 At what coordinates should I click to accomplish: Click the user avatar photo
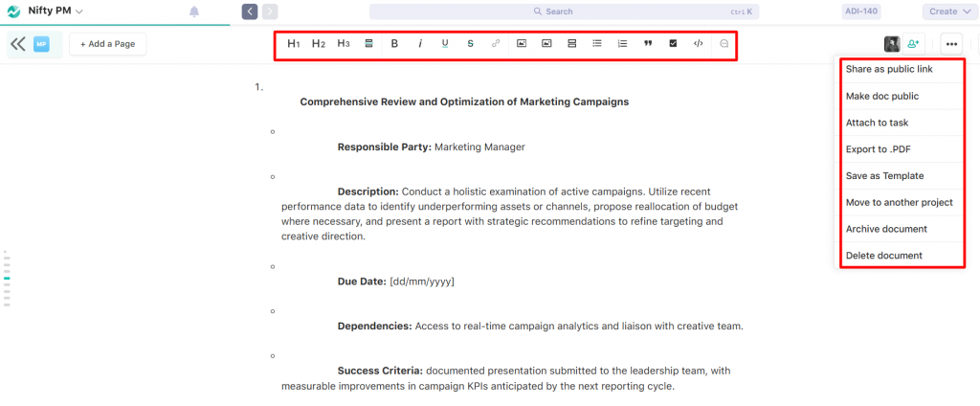(x=892, y=44)
